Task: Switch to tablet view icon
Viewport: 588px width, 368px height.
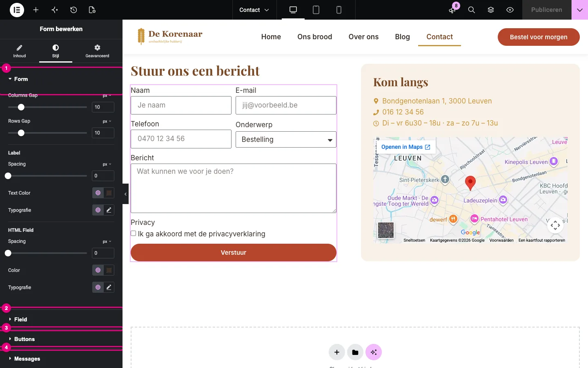Action: [316, 10]
